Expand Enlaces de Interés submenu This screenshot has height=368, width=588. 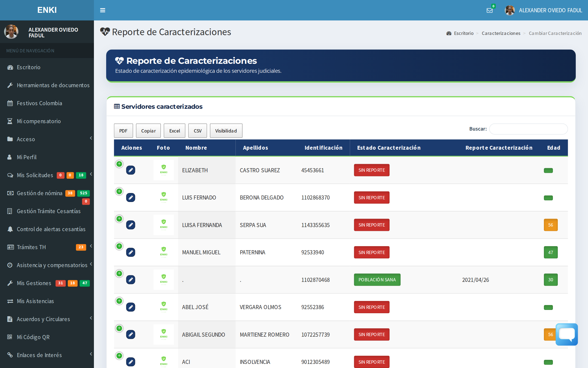click(47, 355)
